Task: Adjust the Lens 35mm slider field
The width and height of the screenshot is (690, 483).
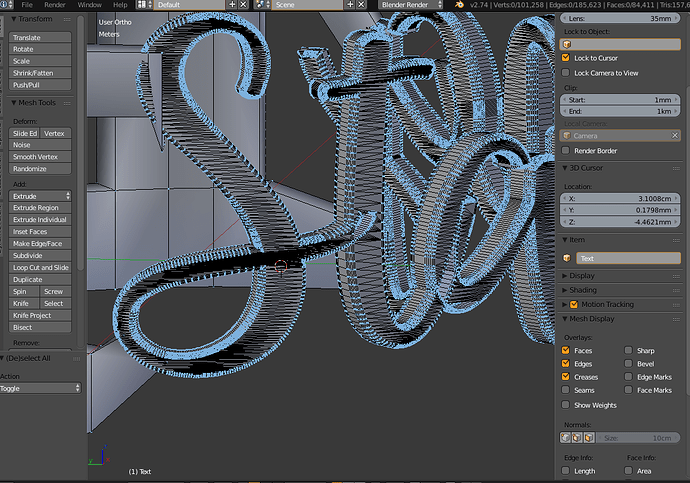Action: [620, 18]
